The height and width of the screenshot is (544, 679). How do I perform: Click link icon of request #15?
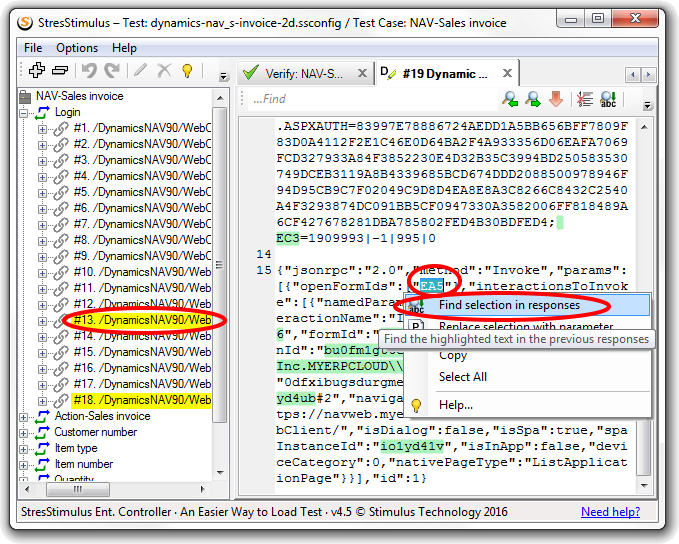click(61, 353)
